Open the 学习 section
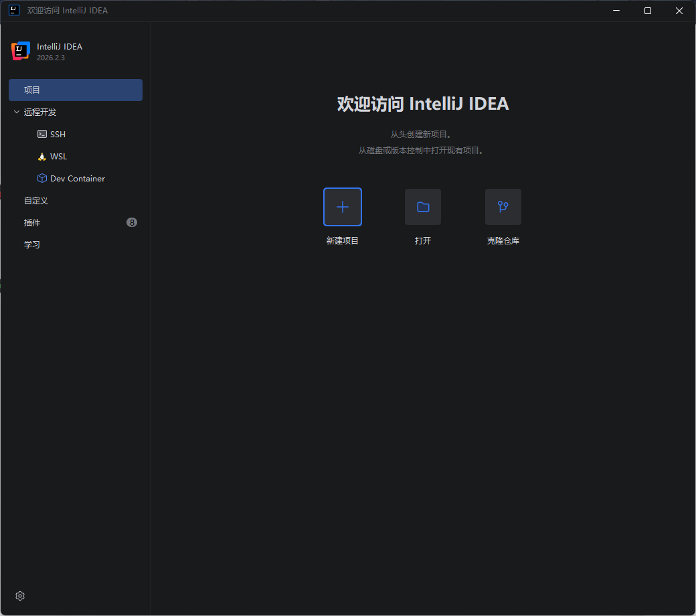The image size is (696, 616). (x=76, y=244)
